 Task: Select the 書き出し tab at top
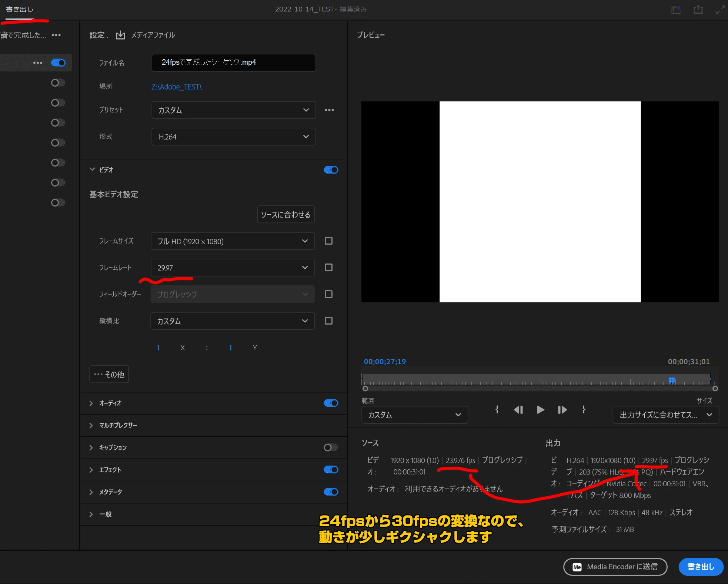click(x=20, y=9)
